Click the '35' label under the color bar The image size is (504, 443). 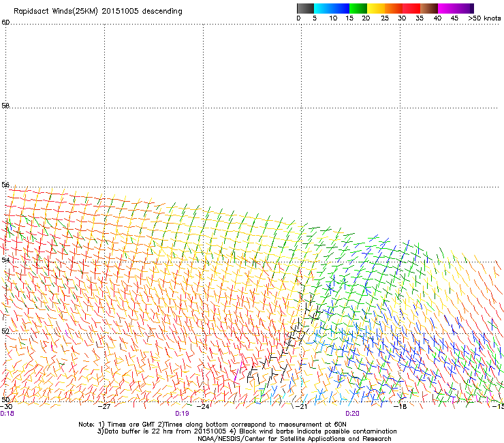pos(420,18)
